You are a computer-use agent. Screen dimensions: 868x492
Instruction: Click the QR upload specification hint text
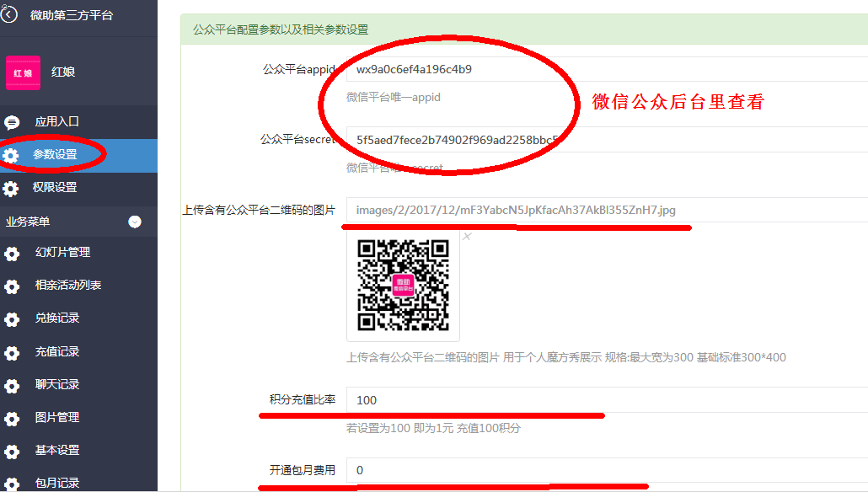pyautogui.click(x=566, y=357)
